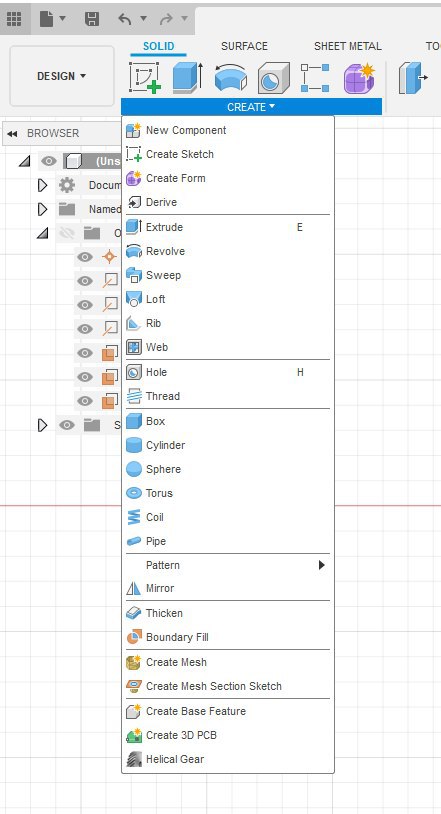Viewport: 441px width, 814px height.
Task: Select Revolve in the Create menu
Action: [x=228, y=251]
